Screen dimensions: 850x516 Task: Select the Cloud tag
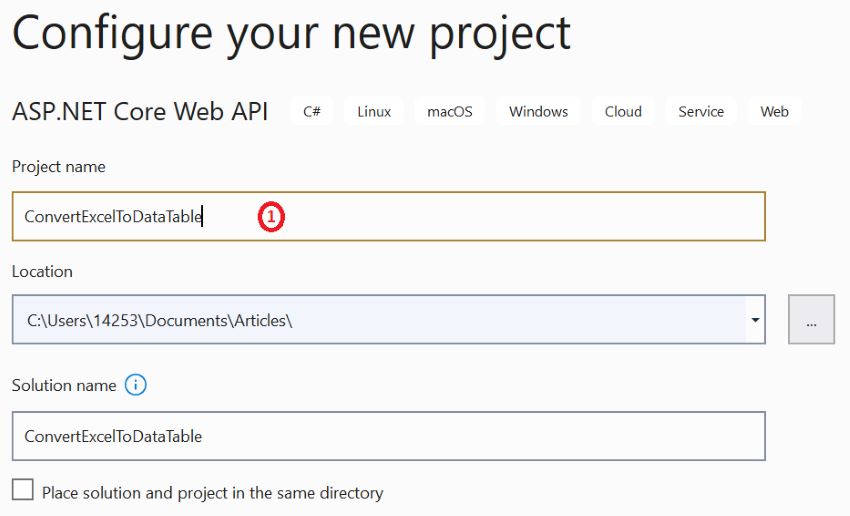623,112
